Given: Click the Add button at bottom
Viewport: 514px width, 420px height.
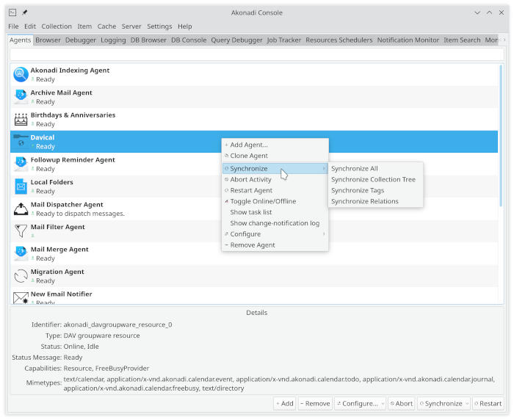Looking at the screenshot, I should tap(285, 404).
